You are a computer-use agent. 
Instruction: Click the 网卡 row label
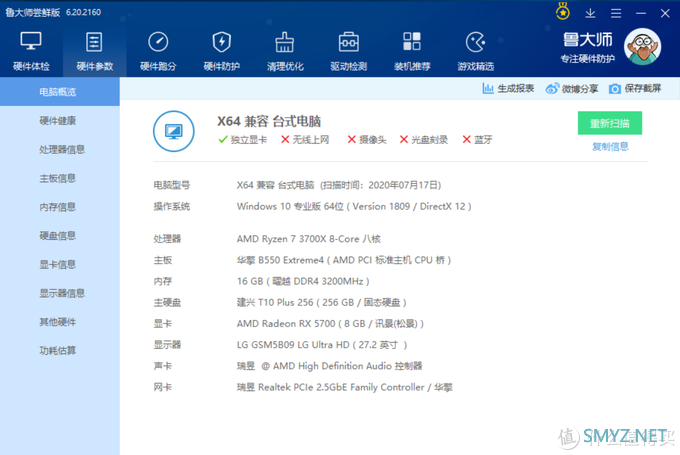[x=163, y=387]
